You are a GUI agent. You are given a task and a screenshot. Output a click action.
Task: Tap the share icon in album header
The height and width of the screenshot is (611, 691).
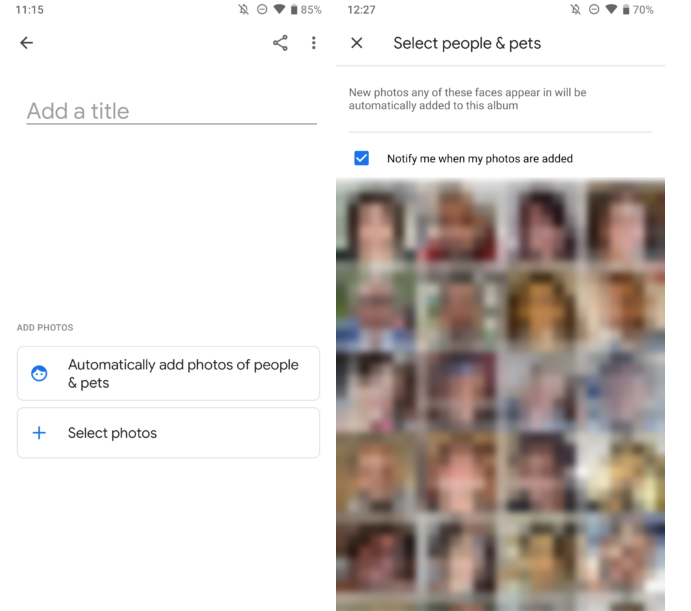click(x=280, y=43)
